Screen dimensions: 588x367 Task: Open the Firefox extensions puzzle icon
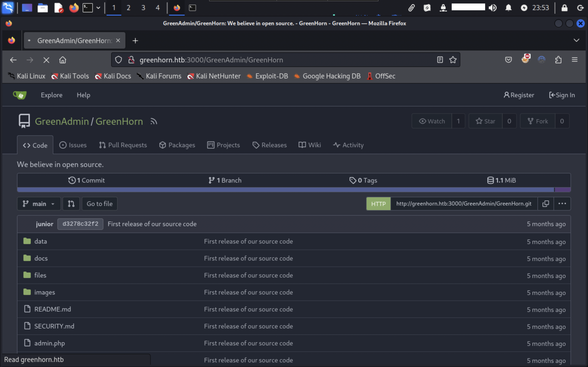pos(558,60)
